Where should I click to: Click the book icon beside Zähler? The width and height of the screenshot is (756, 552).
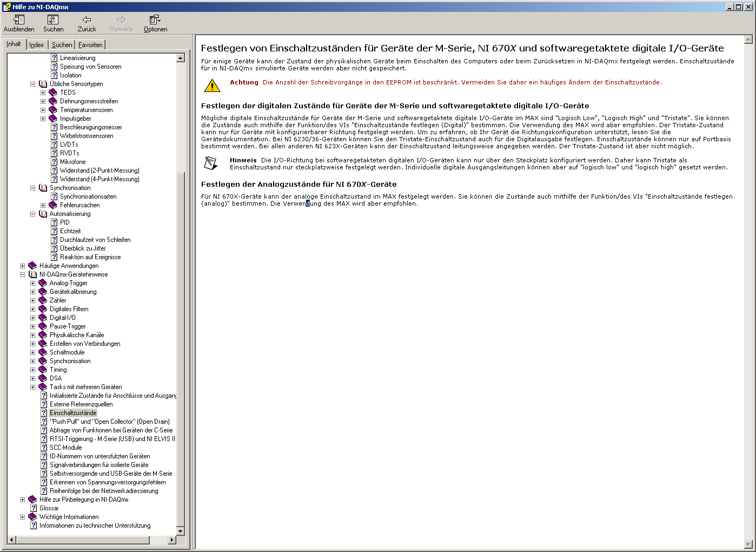pyautogui.click(x=43, y=300)
